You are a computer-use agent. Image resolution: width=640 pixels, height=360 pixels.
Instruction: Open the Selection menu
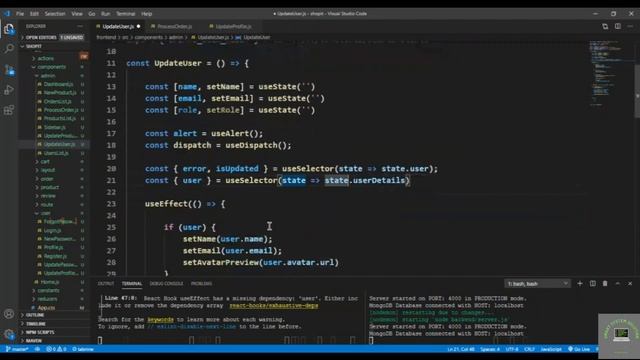coord(55,13)
